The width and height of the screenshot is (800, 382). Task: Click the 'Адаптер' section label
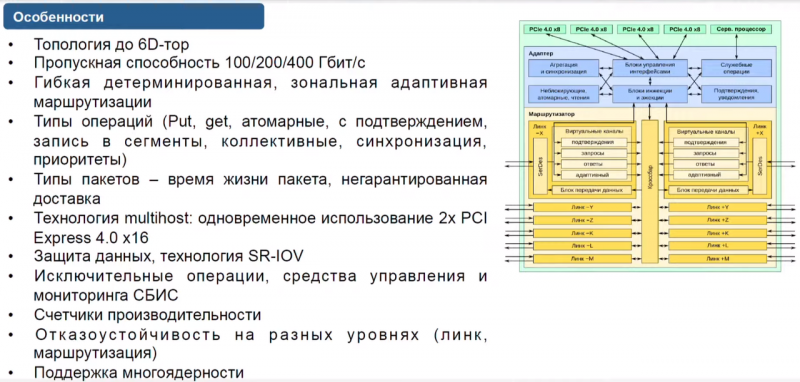538,53
